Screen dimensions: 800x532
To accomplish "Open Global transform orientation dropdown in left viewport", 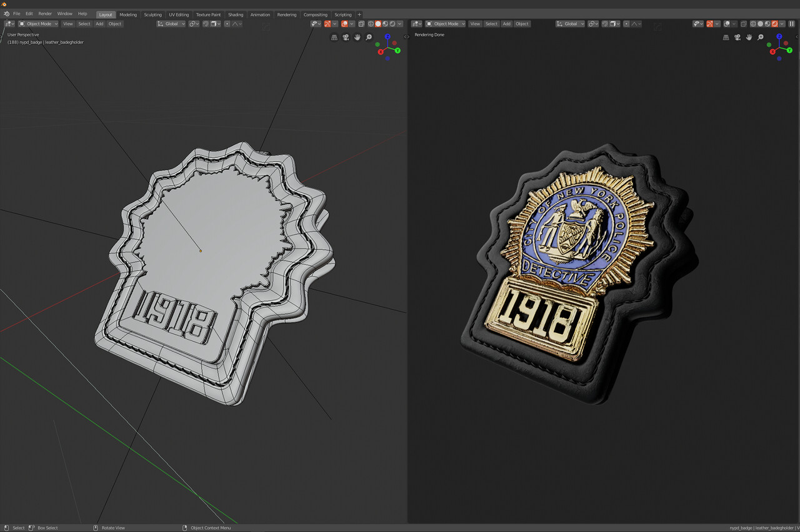I will tap(171, 24).
